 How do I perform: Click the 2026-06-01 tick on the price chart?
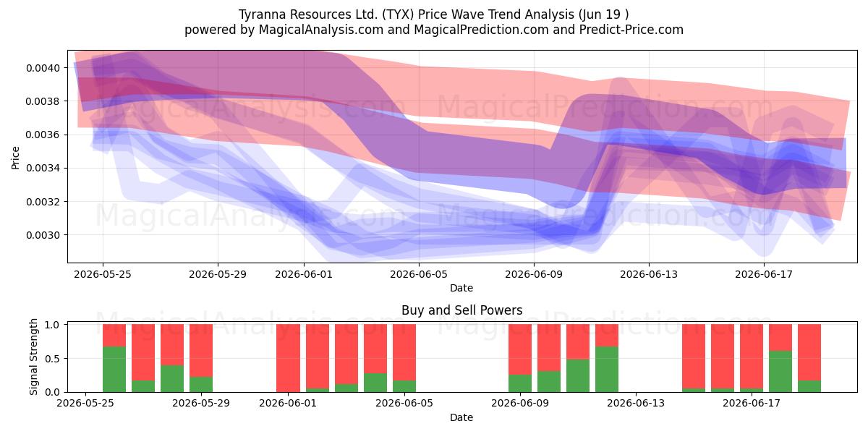(304, 274)
